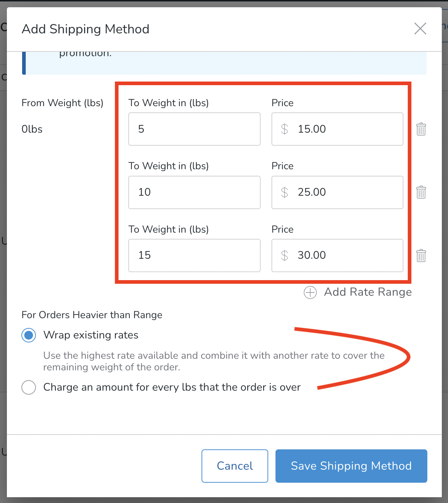Click the dollar sign in the 15.00 price field
Viewport: 448px width, 503px height.
pos(285,129)
